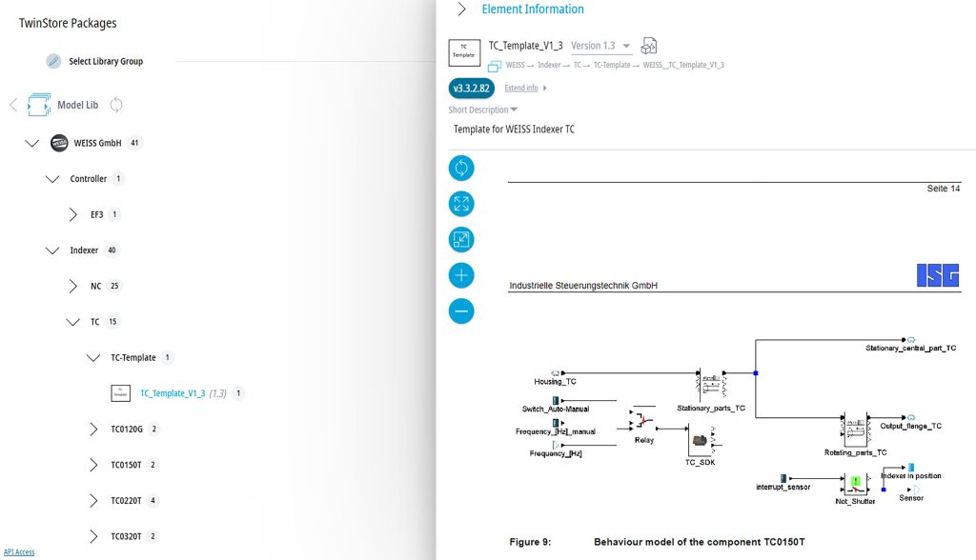Click the blue refresh button beside the document preview

(461, 169)
